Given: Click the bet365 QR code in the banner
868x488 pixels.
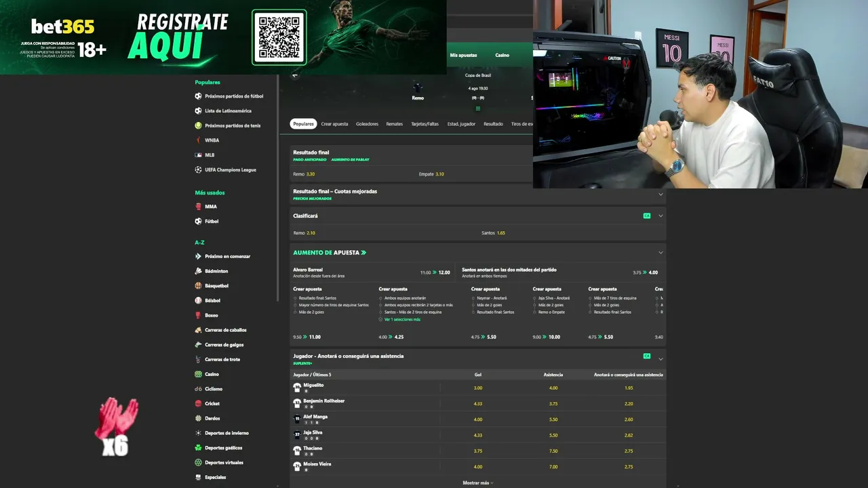Looking at the screenshot, I should pyautogui.click(x=279, y=37).
